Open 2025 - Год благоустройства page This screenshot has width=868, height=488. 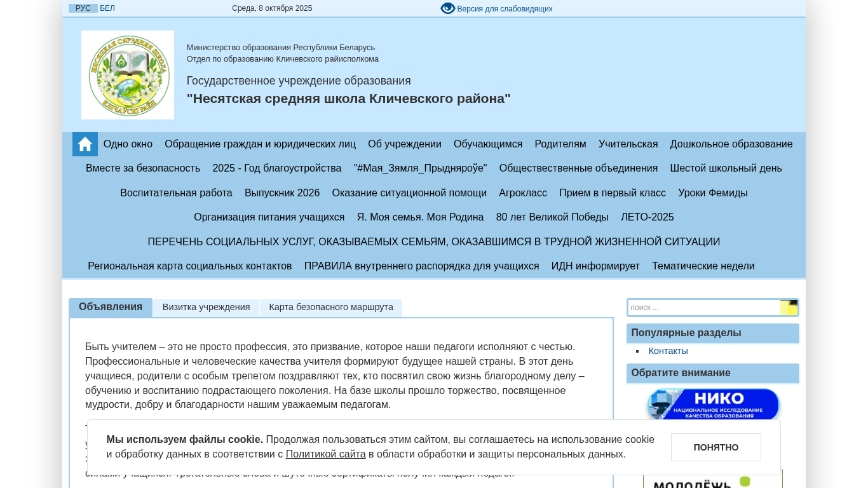[x=277, y=168]
